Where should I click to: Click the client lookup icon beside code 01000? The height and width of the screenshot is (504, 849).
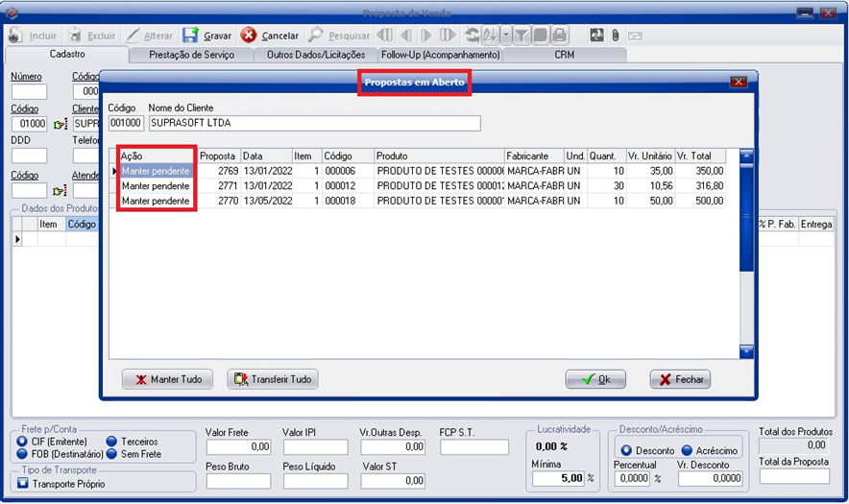[x=60, y=125]
